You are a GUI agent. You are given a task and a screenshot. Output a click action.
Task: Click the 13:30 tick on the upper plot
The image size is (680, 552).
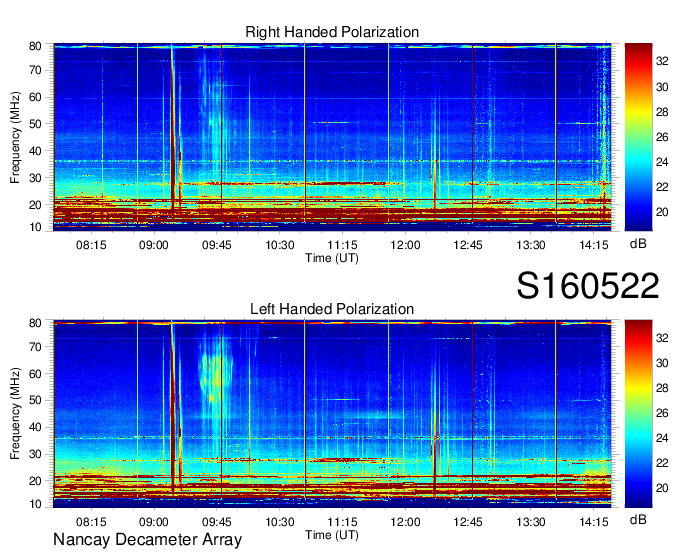tap(531, 245)
